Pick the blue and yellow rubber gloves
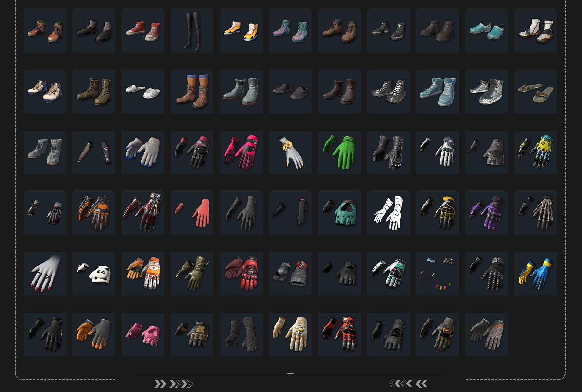 click(x=536, y=273)
